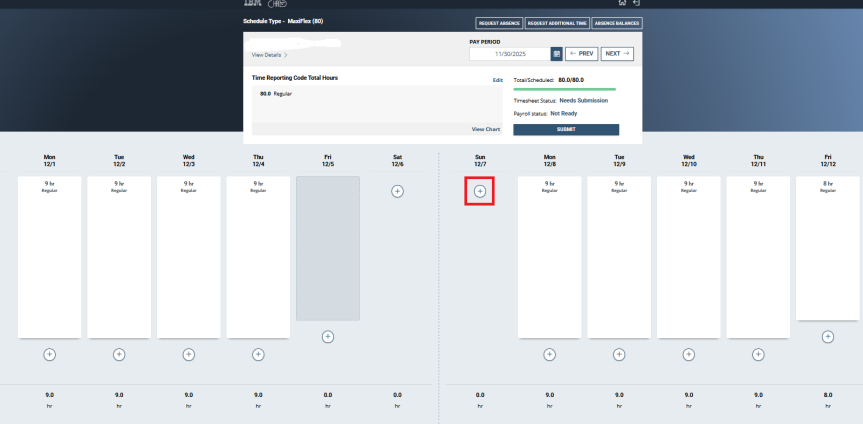
Task: Open Fri 12/12 8 hr Regular card
Action: pyautogui.click(x=828, y=248)
